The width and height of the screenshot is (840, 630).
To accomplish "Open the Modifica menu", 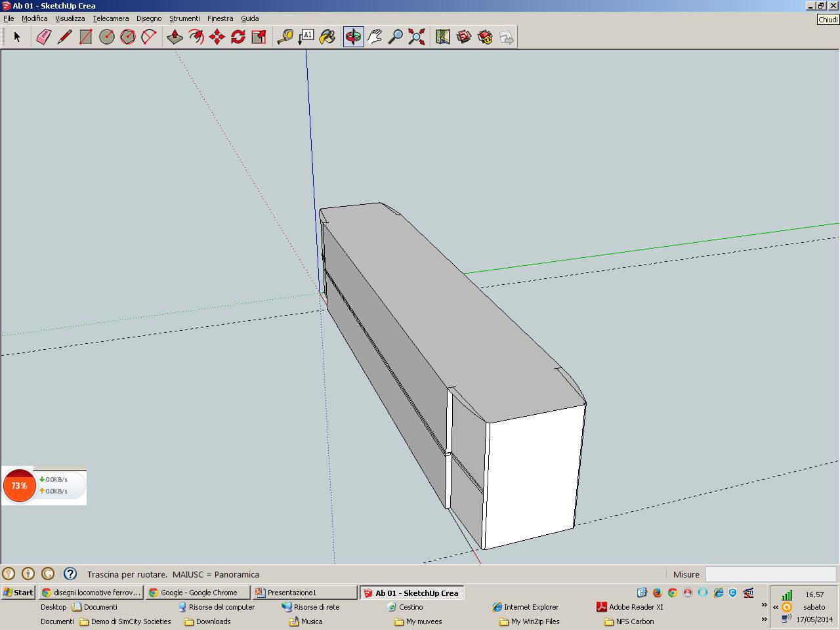I will click(x=35, y=18).
